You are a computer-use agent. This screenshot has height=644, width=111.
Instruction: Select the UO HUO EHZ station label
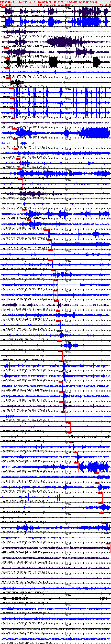click(25, 117)
